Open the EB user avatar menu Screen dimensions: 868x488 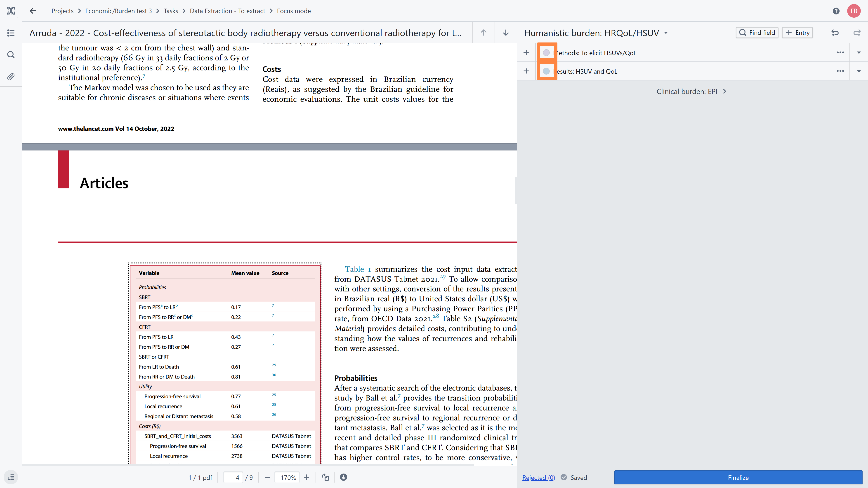pos(854,11)
